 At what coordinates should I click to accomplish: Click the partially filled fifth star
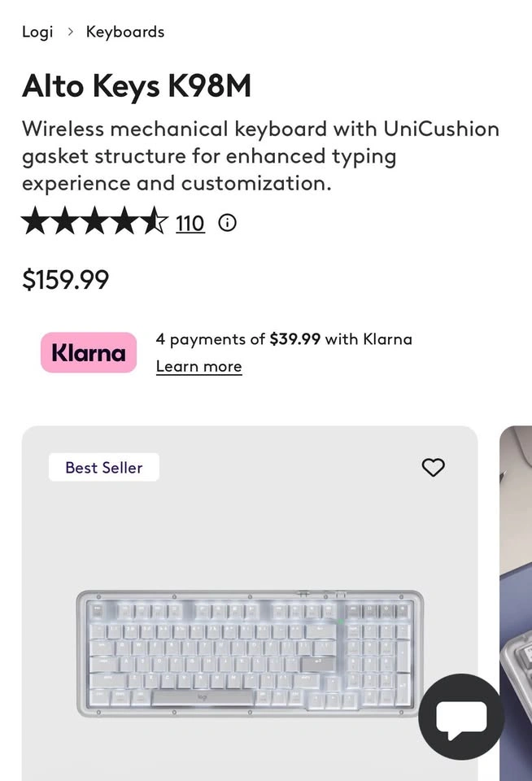point(155,221)
